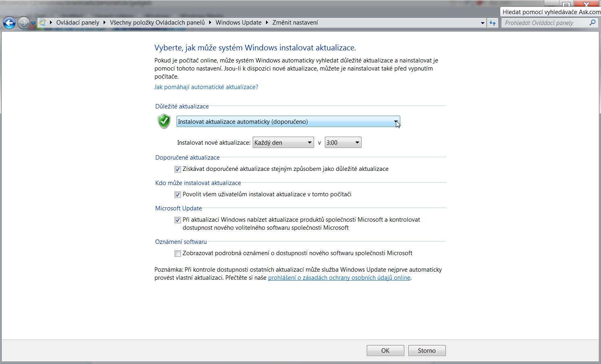Click the search magnifier icon

tap(593, 23)
